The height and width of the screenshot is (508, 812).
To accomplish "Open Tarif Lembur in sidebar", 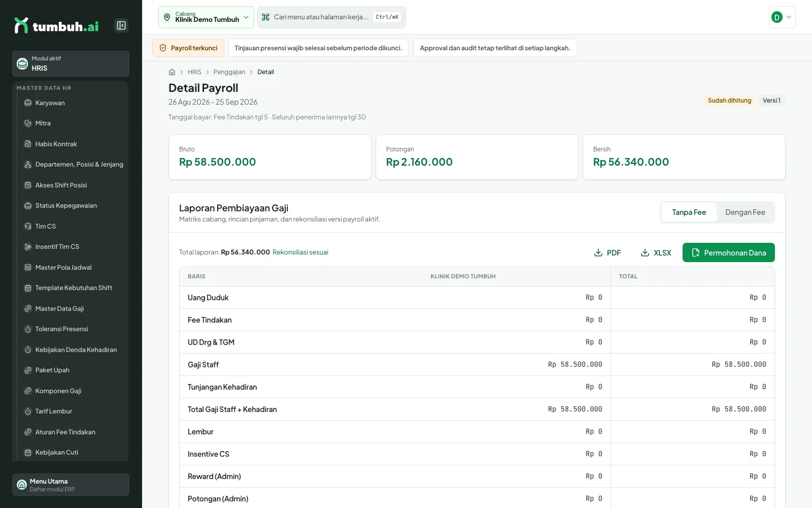I will 73,411.
